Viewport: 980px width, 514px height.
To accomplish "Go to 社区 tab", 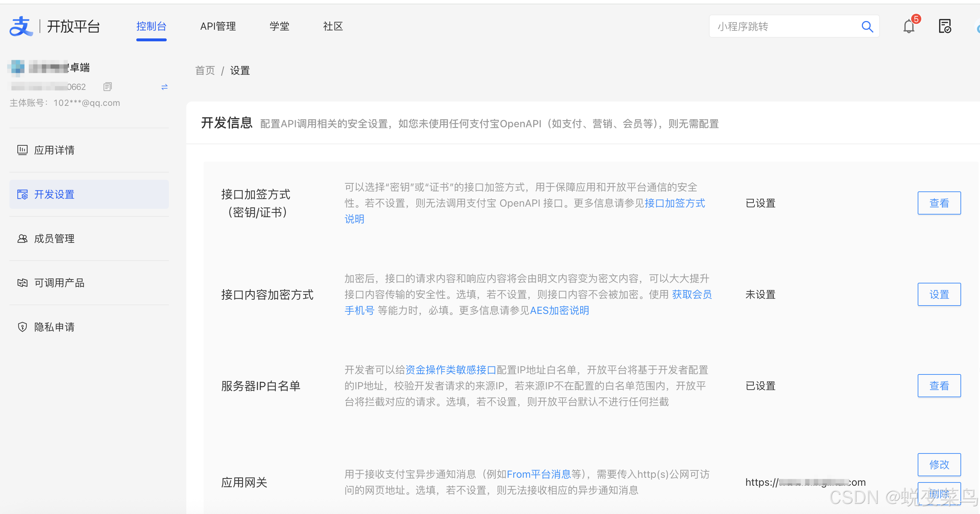I will 333,26.
